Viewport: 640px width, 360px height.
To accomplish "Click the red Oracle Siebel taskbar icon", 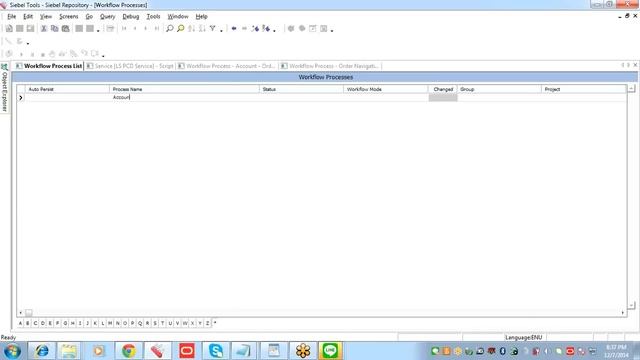I will pyautogui.click(x=187, y=351).
